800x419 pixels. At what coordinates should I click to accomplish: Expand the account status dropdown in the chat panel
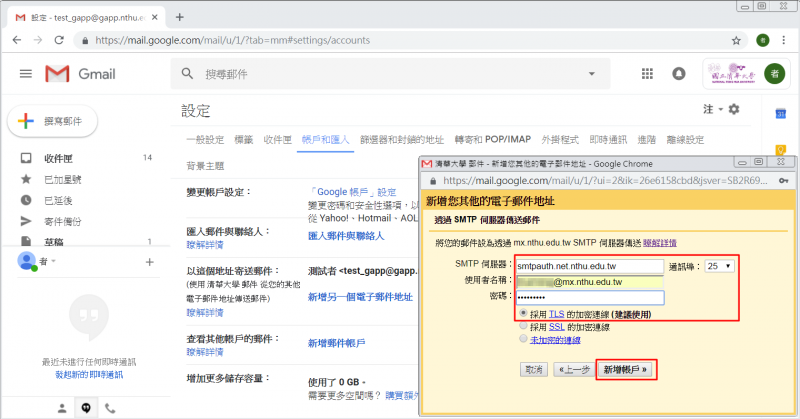coord(55,261)
